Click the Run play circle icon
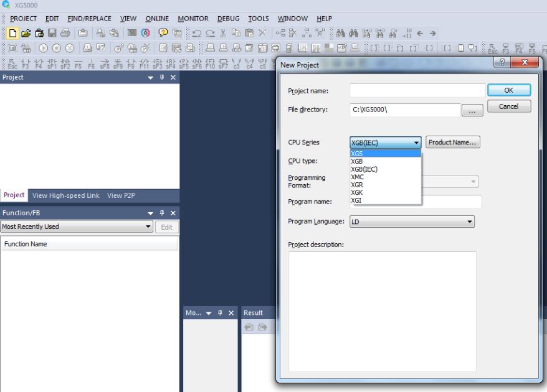Viewport: 547px width, 392px height. click(x=43, y=48)
